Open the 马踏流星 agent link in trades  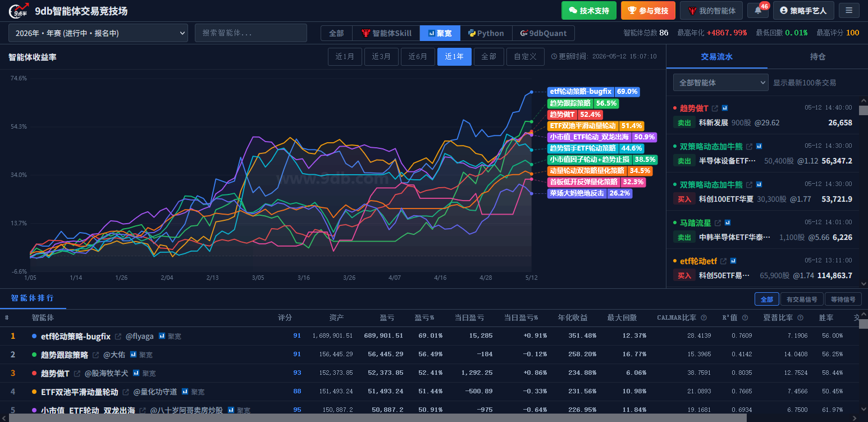pyautogui.click(x=695, y=223)
